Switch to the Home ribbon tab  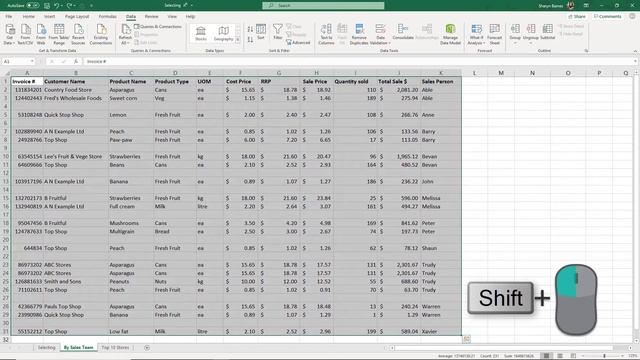[x=29, y=17]
